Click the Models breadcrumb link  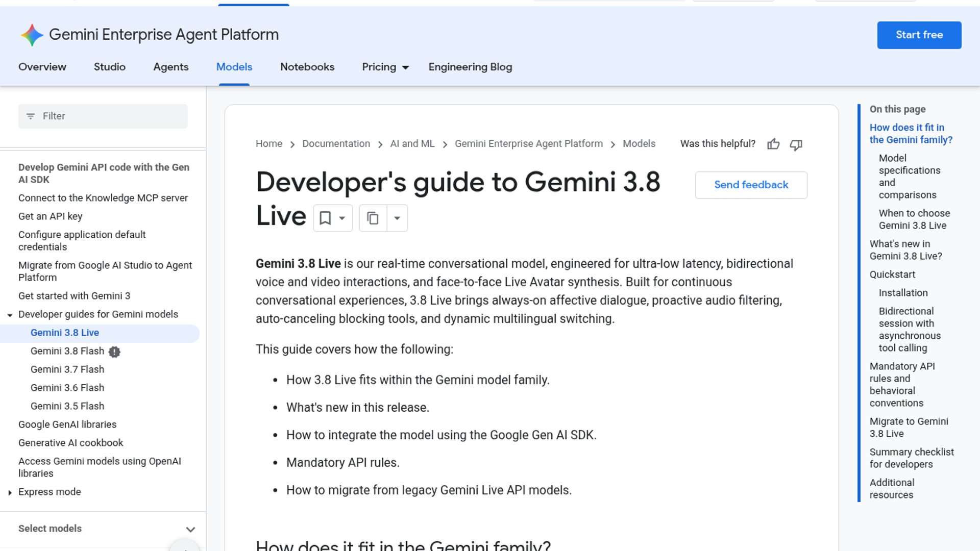coord(639,144)
